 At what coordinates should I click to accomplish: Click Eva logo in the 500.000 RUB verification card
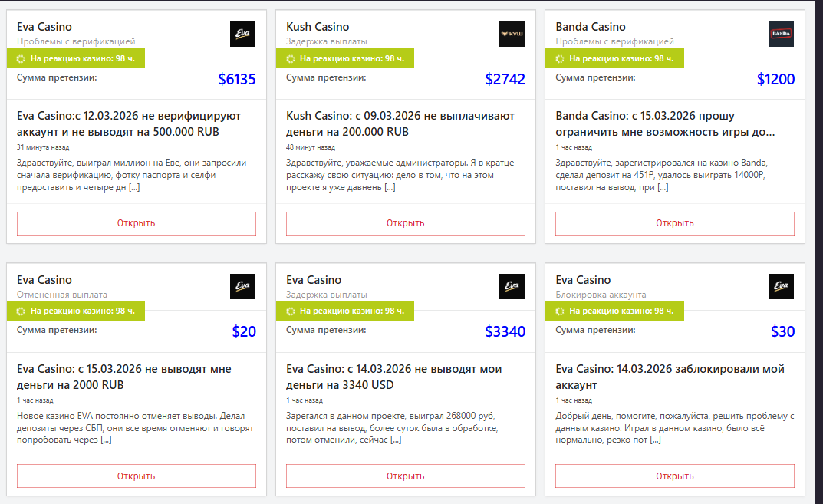click(x=242, y=34)
